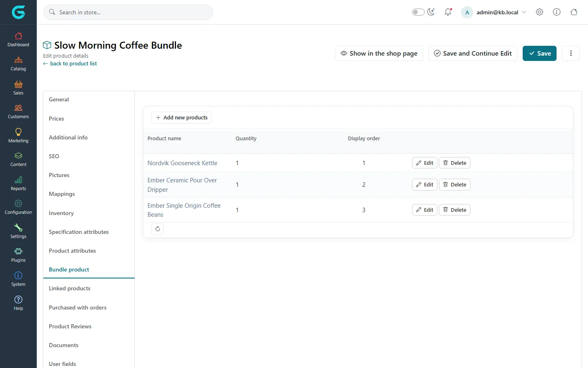Click the Save button
Screen dimensions: 588x368
click(x=539, y=53)
